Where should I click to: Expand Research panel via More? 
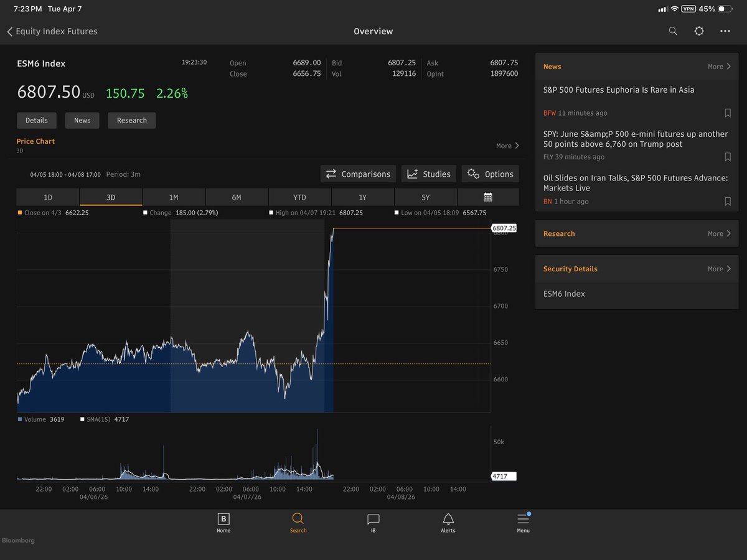pyautogui.click(x=719, y=234)
